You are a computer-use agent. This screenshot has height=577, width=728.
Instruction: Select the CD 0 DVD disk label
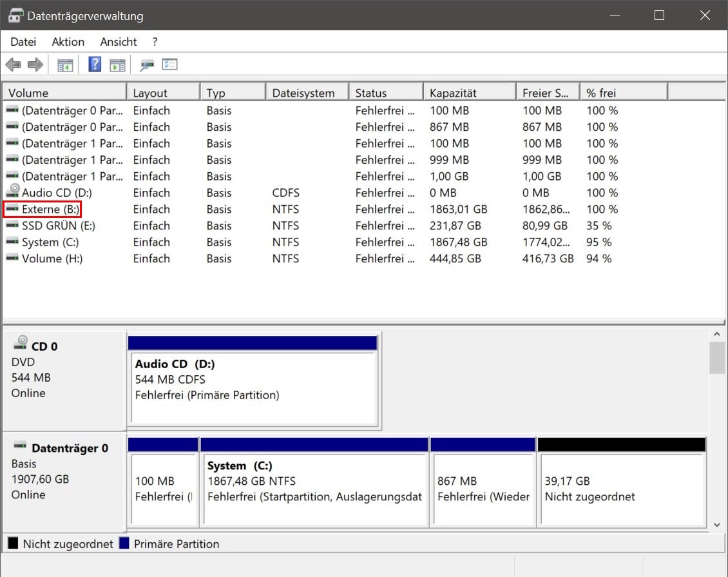point(64,380)
